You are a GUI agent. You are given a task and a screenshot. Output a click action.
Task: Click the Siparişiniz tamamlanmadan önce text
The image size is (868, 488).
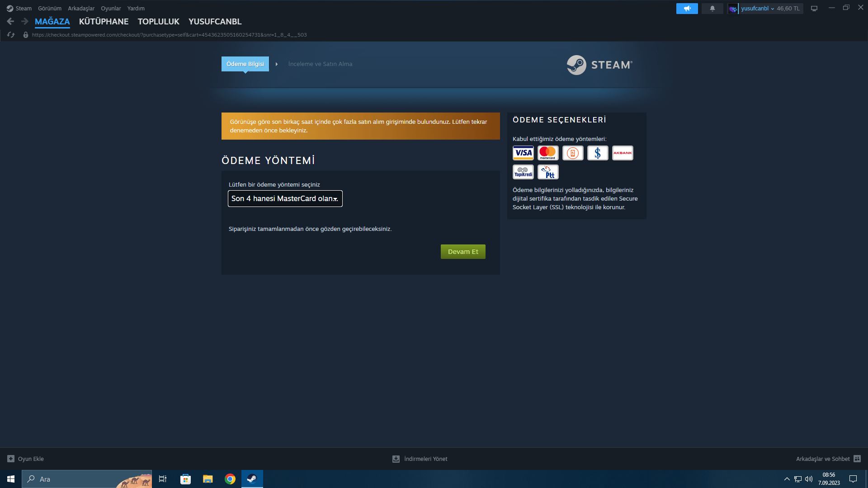[310, 229]
